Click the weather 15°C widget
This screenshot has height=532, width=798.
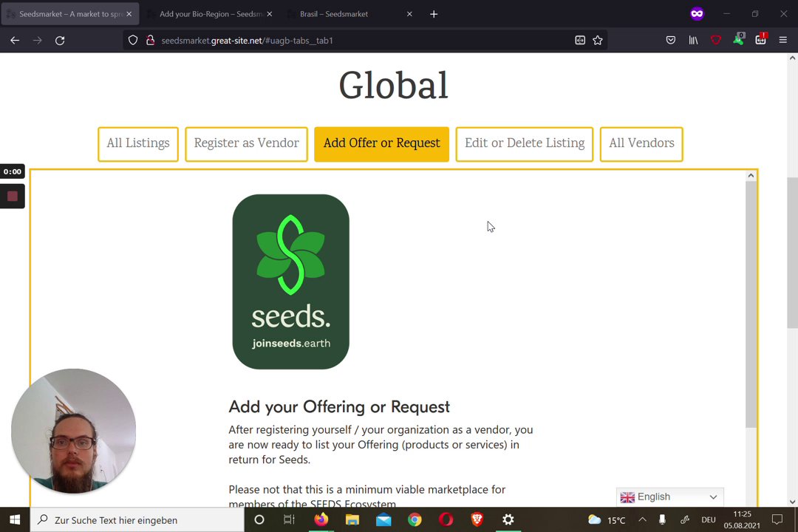(x=607, y=519)
